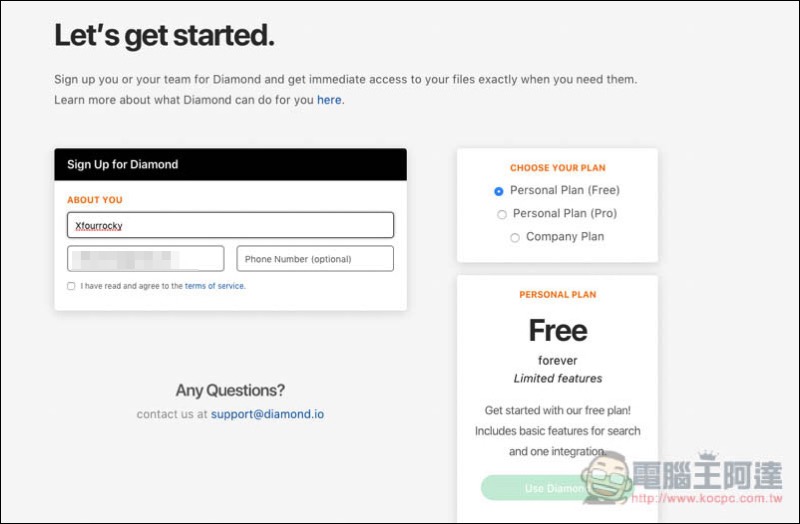The width and height of the screenshot is (800, 524).
Task: Select the Personal Plan (Free) radio button
Action: click(x=498, y=191)
